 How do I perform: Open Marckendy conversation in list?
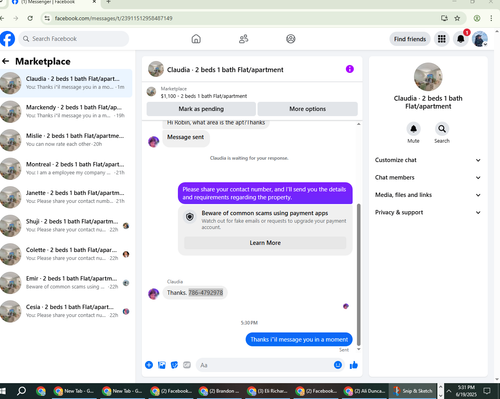coord(66,111)
